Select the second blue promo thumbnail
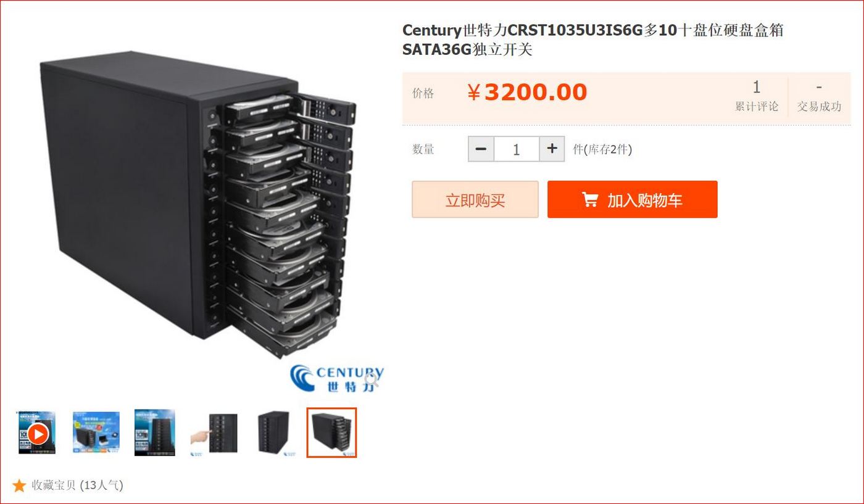864x504 pixels. tap(96, 433)
